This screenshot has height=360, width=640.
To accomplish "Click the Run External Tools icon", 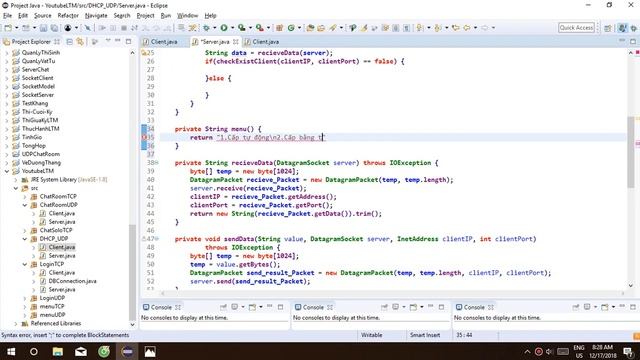I will coord(260,28).
